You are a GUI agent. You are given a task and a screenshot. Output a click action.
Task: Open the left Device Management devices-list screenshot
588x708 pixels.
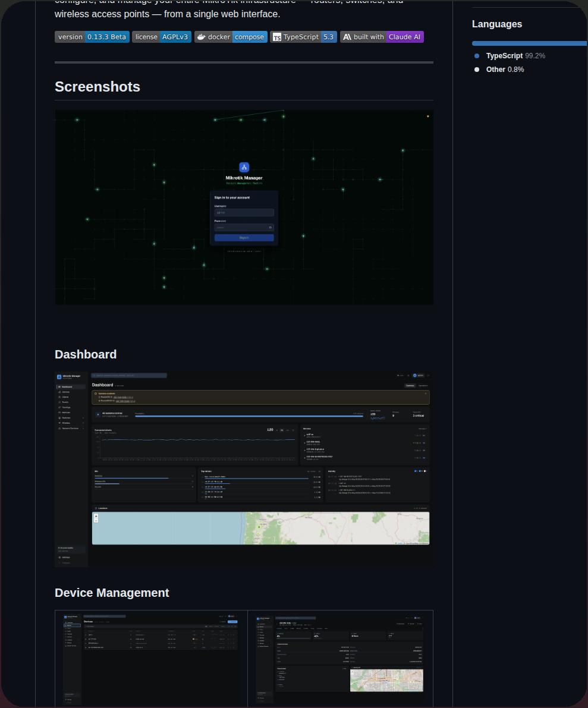(x=151, y=659)
